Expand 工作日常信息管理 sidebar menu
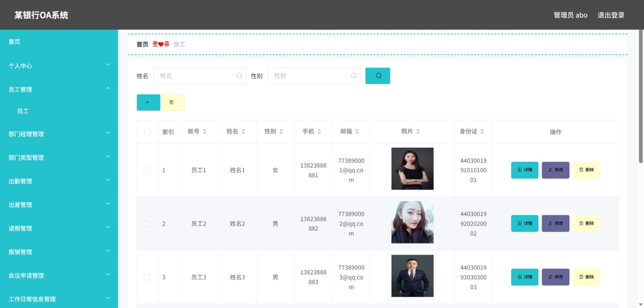The height and width of the screenshot is (308, 644). point(59,299)
